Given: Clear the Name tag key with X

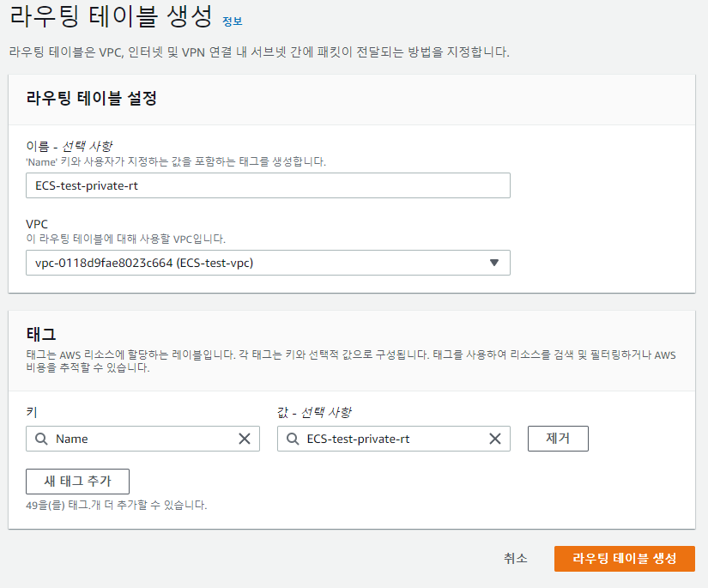Looking at the screenshot, I should tap(245, 439).
